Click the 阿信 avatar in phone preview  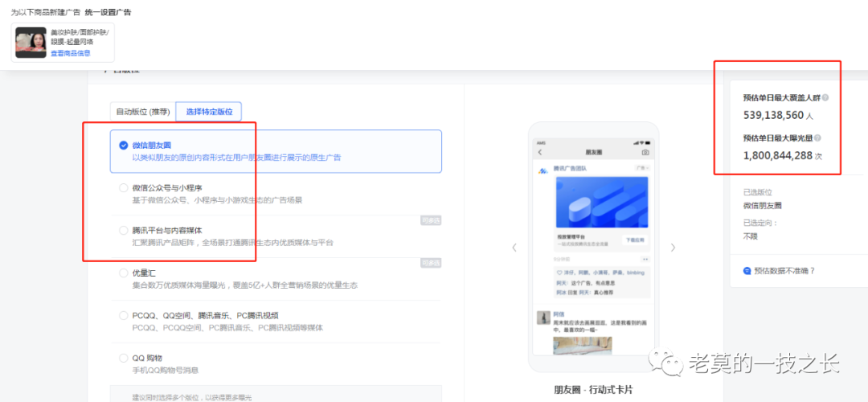click(x=543, y=318)
